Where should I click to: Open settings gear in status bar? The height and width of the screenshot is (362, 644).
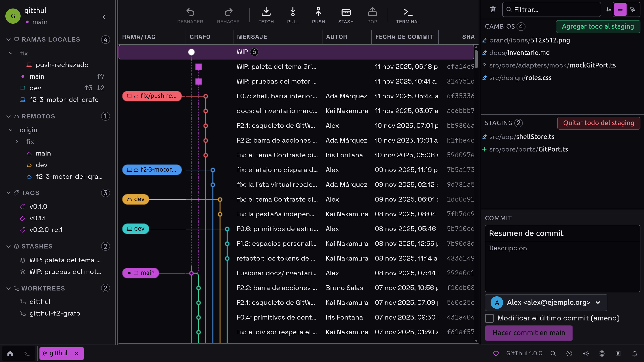(x=602, y=354)
